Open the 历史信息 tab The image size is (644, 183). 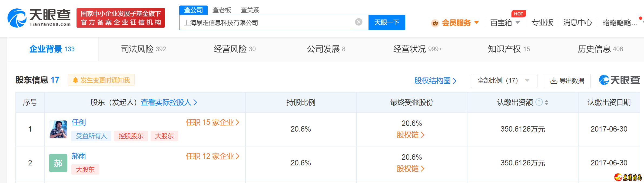tap(600, 49)
